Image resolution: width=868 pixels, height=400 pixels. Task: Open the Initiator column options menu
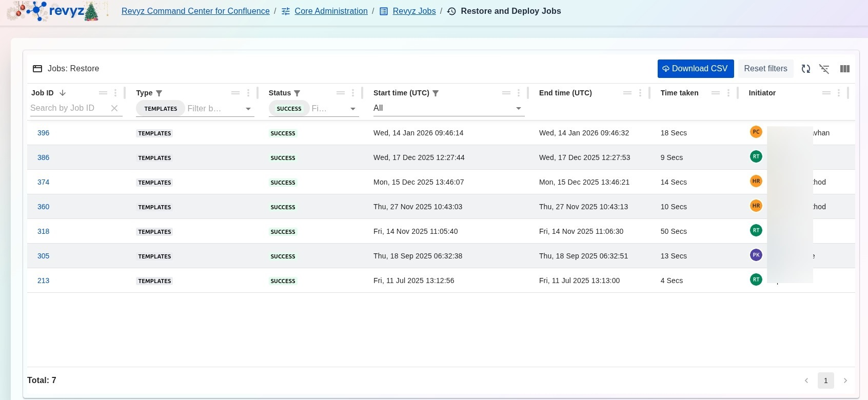tap(839, 93)
